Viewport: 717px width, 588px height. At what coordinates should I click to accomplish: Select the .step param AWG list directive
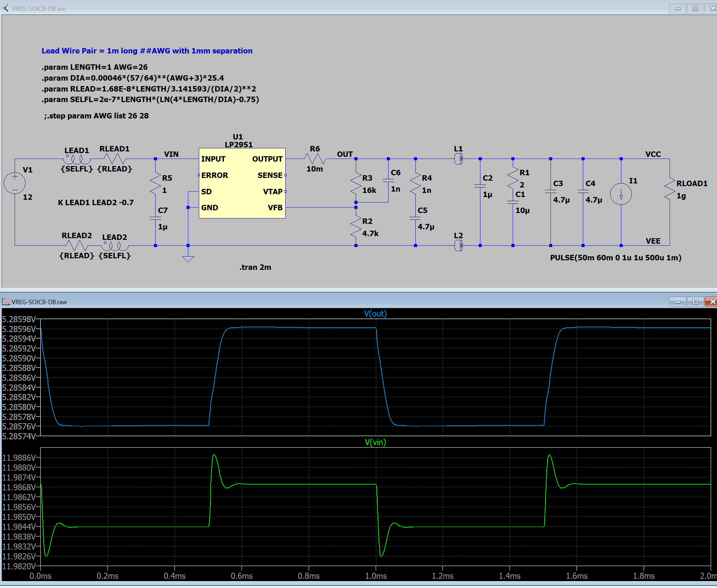click(x=96, y=116)
